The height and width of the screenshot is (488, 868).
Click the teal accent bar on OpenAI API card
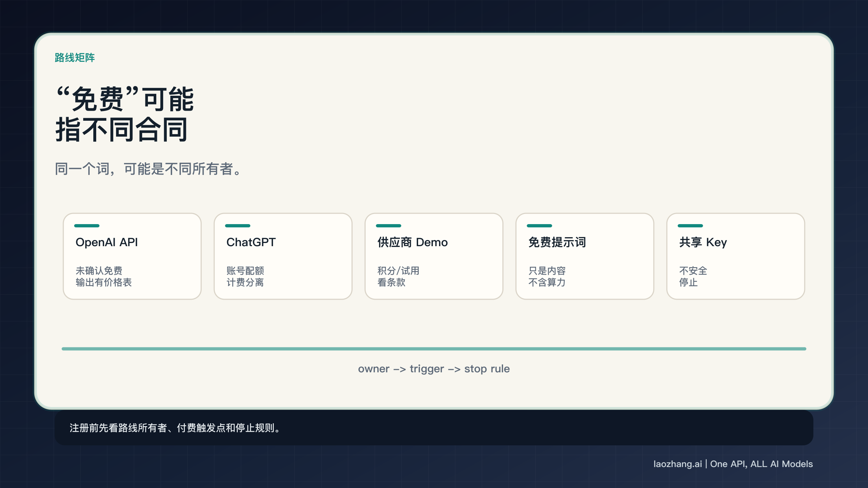point(86,225)
